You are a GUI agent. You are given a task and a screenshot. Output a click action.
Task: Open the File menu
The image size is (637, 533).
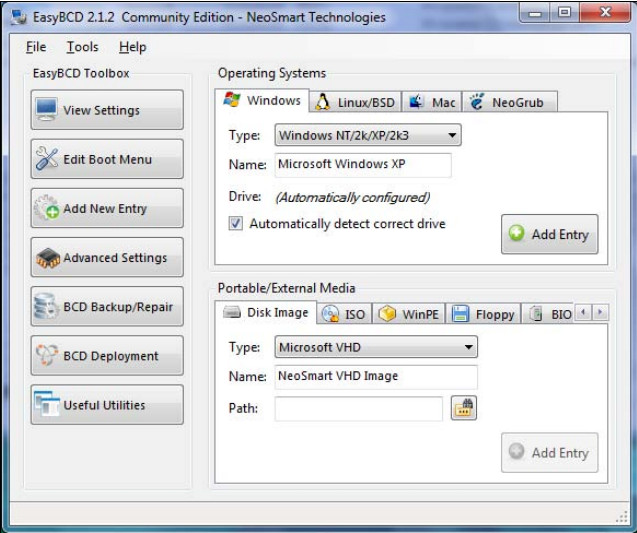click(x=36, y=47)
